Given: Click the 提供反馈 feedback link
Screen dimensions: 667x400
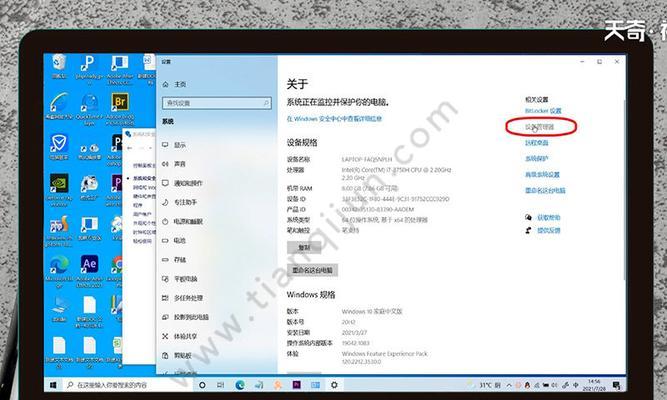Looking at the screenshot, I should pos(548,230).
